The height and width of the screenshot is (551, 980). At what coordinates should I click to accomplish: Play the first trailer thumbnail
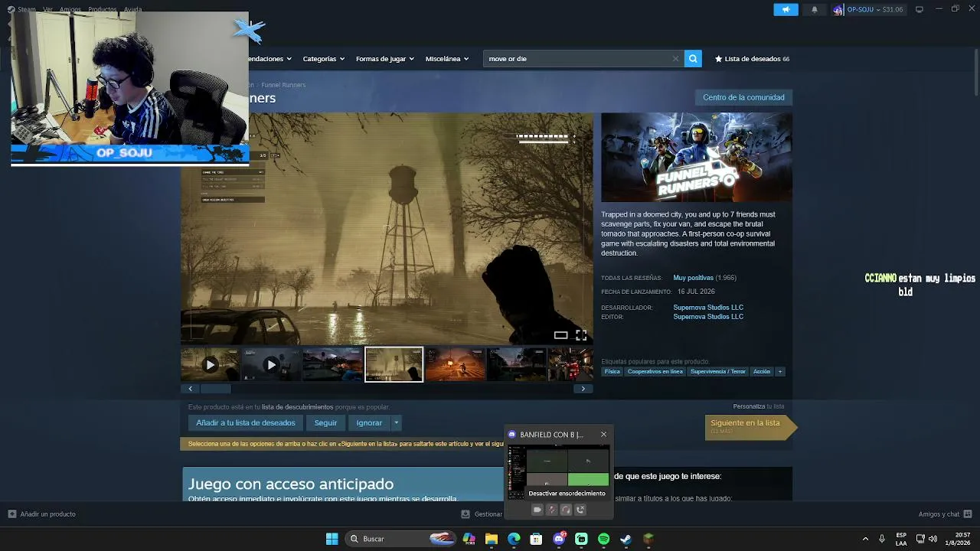pyautogui.click(x=210, y=365)
